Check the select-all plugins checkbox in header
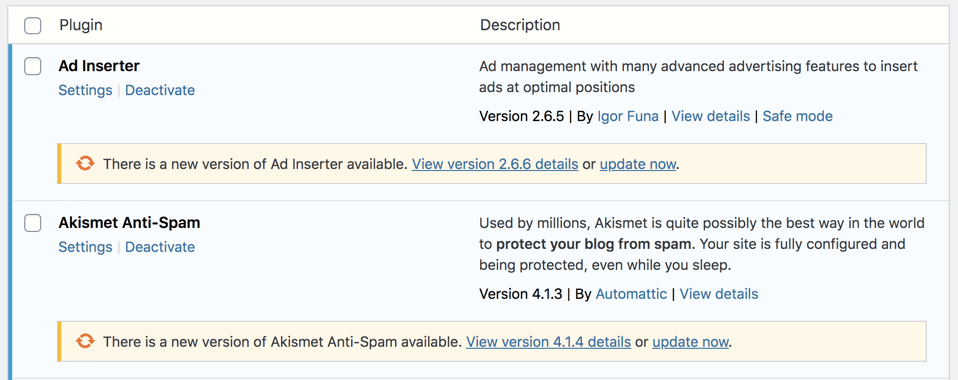The height and width of the screenshot is (380, 958). pyautogui.click(x=32, y=26)
